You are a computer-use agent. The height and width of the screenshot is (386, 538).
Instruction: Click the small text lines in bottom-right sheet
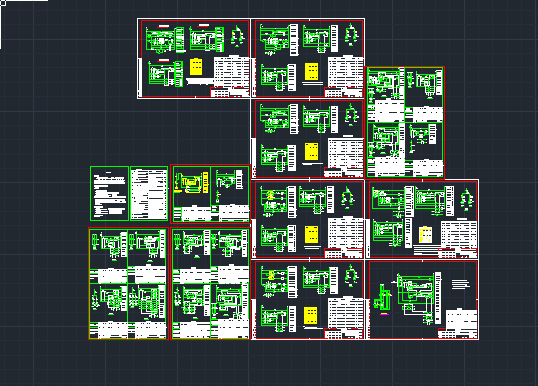point(460,284)
